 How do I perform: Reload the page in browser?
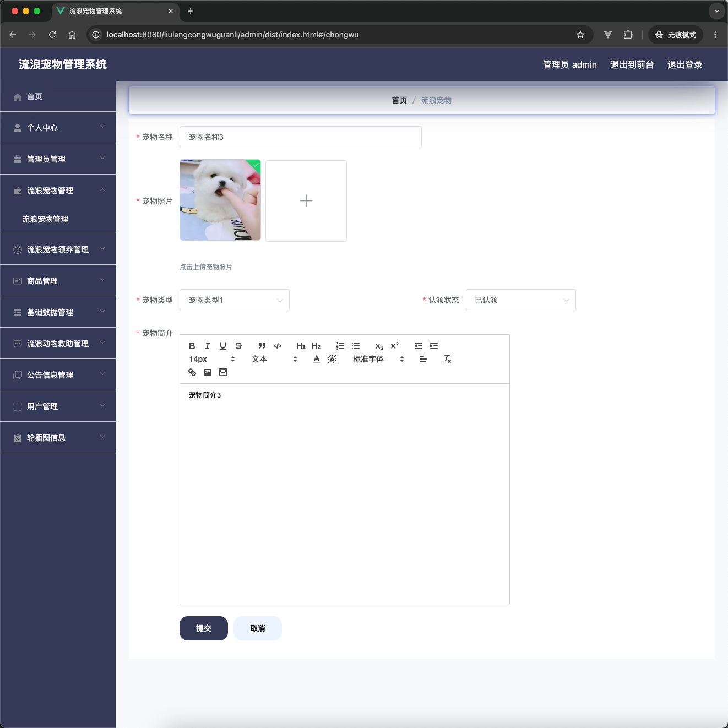[52, 35]
